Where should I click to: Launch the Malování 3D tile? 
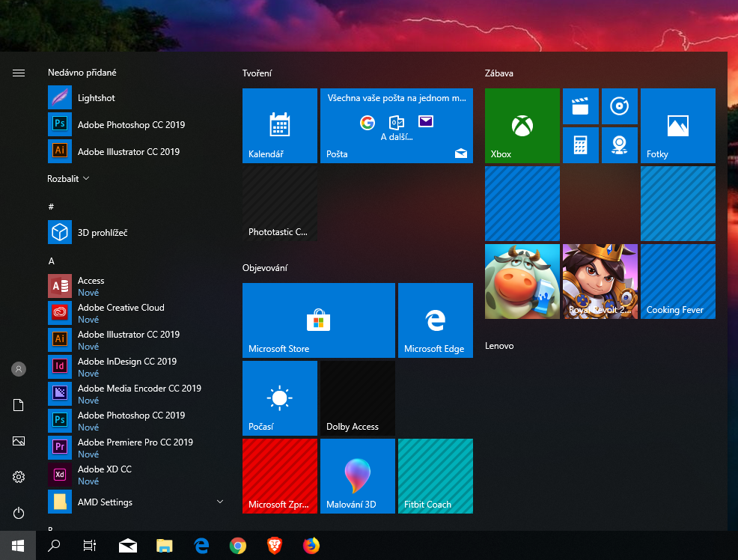[358, 475]
